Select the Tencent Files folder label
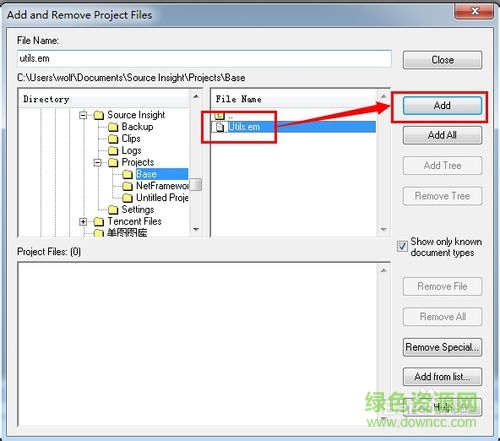The width and height of the screenshot is (500, 441). (134, 222)
